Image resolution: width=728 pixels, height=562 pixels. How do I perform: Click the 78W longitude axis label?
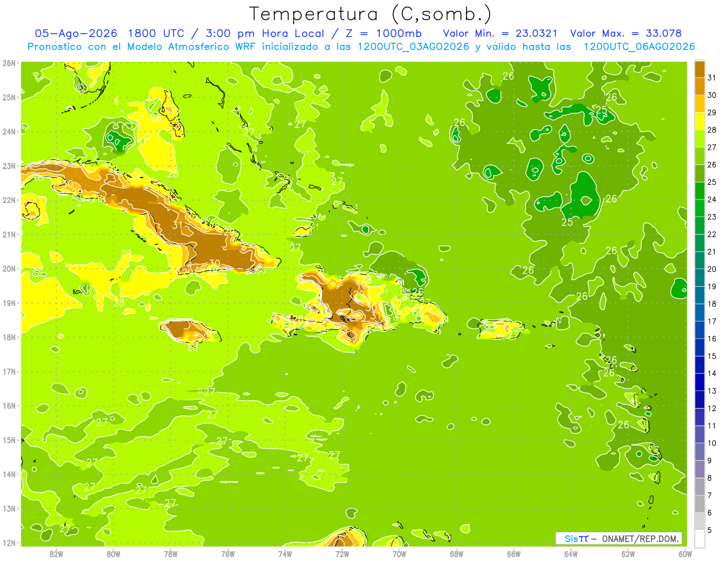tap(170, 554)
